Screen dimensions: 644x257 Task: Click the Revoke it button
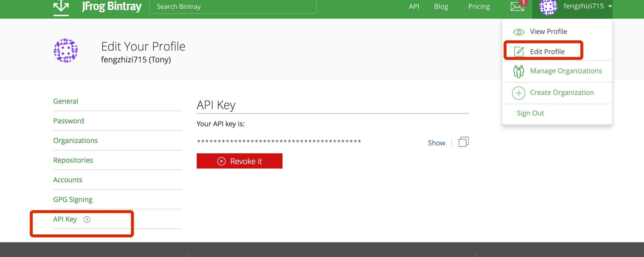pyautogui.click(x=239, y=161)
